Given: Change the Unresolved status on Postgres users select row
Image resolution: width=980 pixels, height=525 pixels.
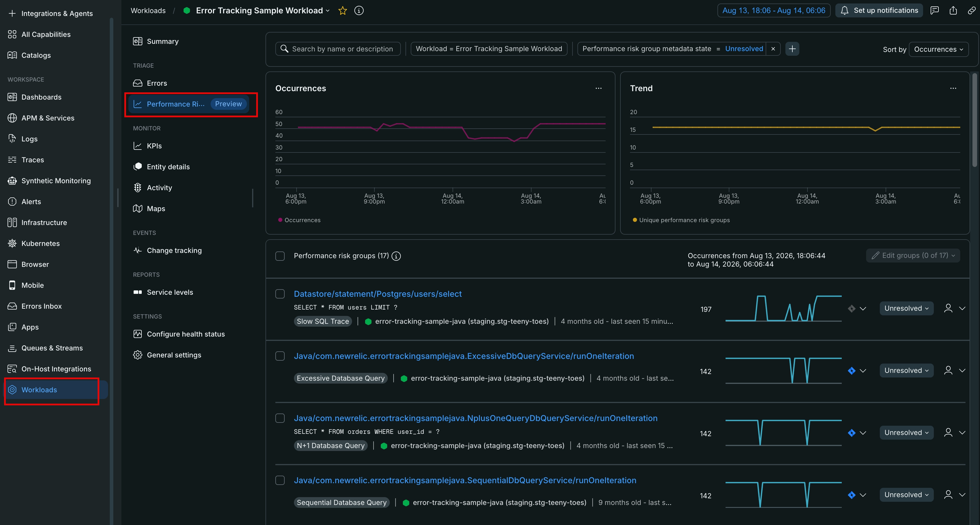Looking at the screenshot, I should click(x=906, y=308).
